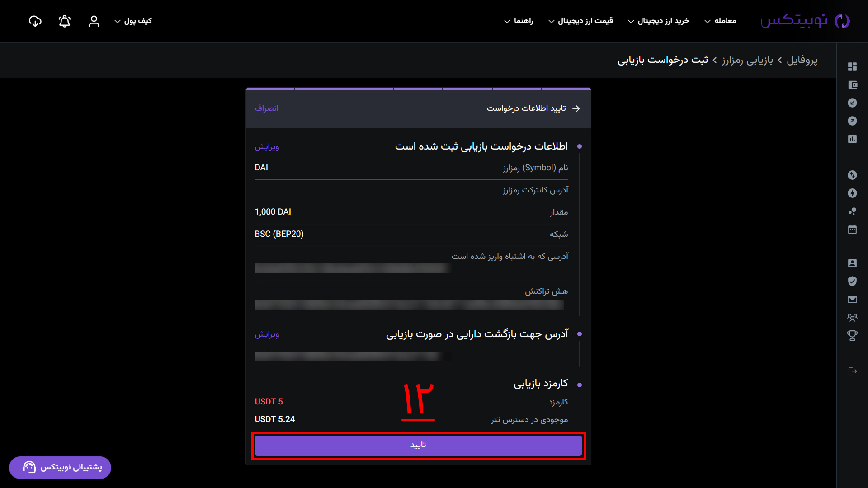Open the راهنما menu
This screenshot has height=488, width=868.
coord(519,21)
